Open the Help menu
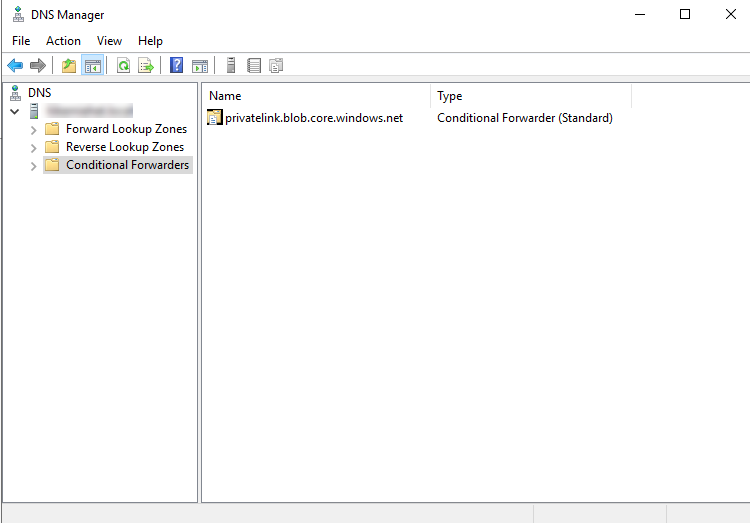 click(x=150, y=41)
